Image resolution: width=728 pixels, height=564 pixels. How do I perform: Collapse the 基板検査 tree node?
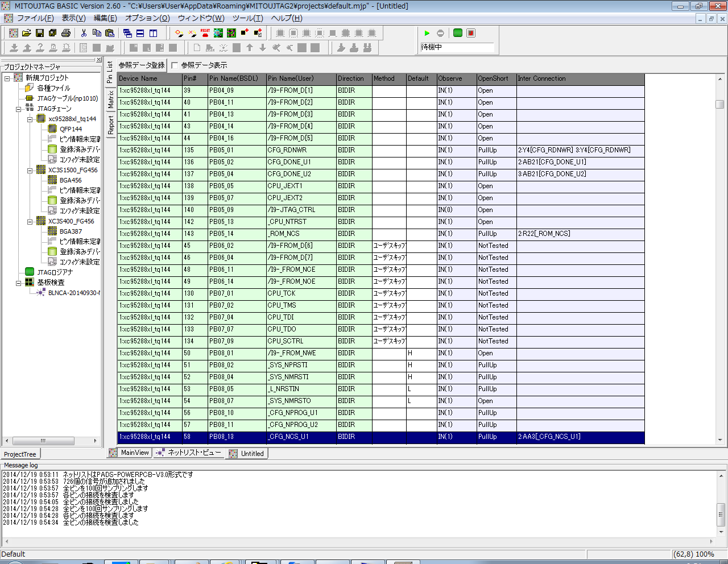[18, 283]
